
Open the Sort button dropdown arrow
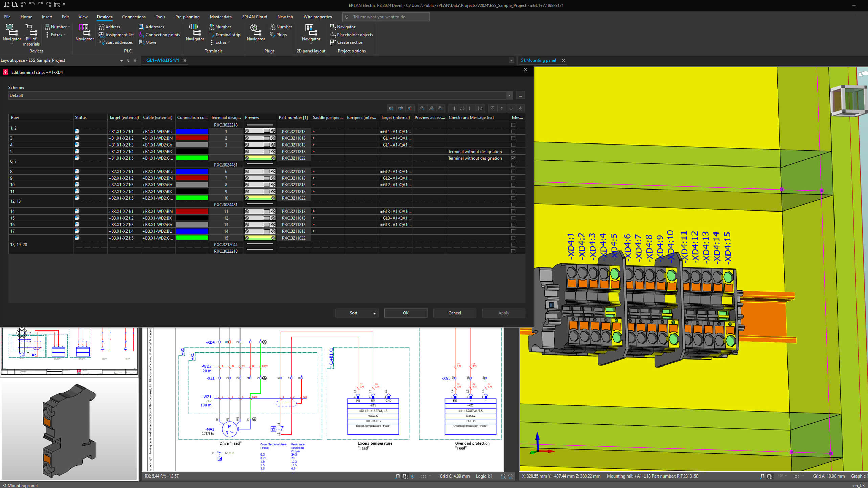coord(374,313)
